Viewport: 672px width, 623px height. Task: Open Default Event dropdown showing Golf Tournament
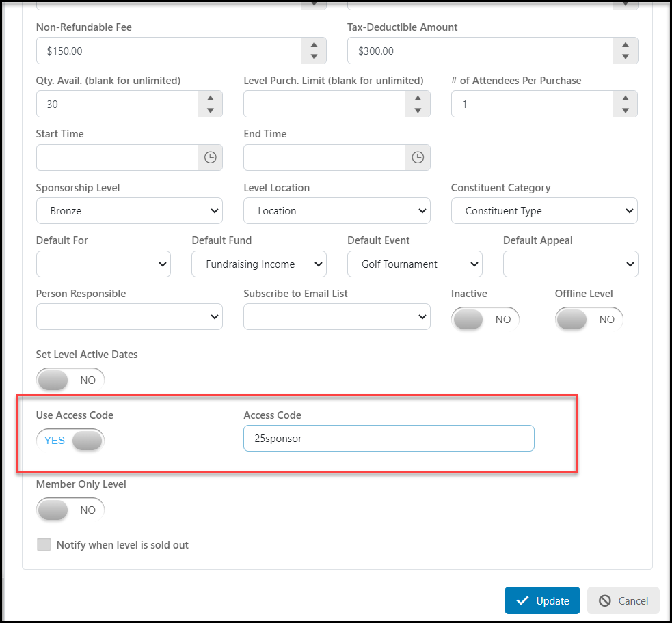click(x=415, y=264)
